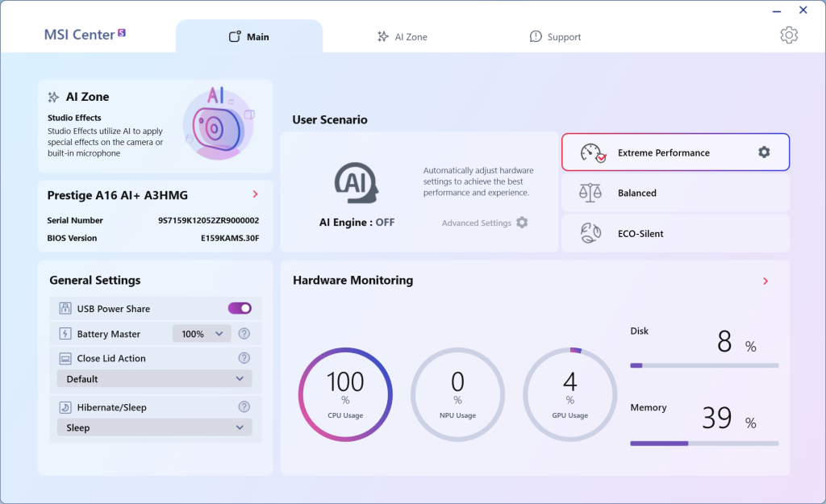
Task: Click the CPU Usage gauge
Action: point(345,394)
